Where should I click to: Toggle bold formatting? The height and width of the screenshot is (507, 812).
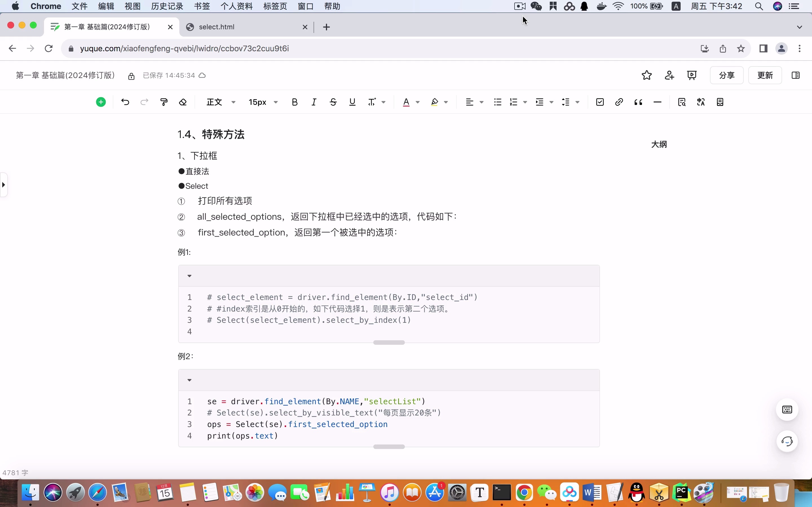pos(294,102)
